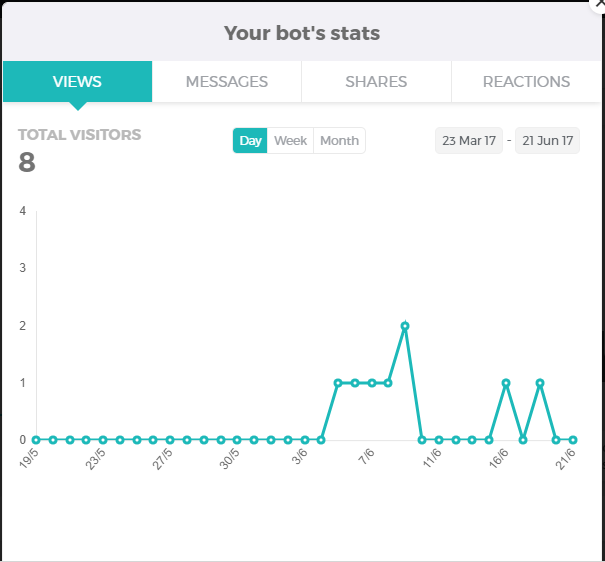605x562 pixels.
Task: Click the 7/6 data point on the line
Action: (371, 383)
